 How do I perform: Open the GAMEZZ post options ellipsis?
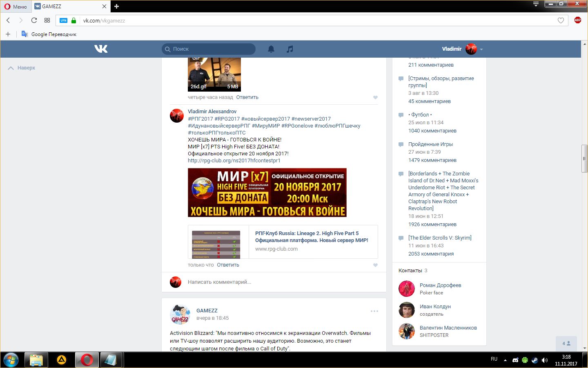point(374,311)
